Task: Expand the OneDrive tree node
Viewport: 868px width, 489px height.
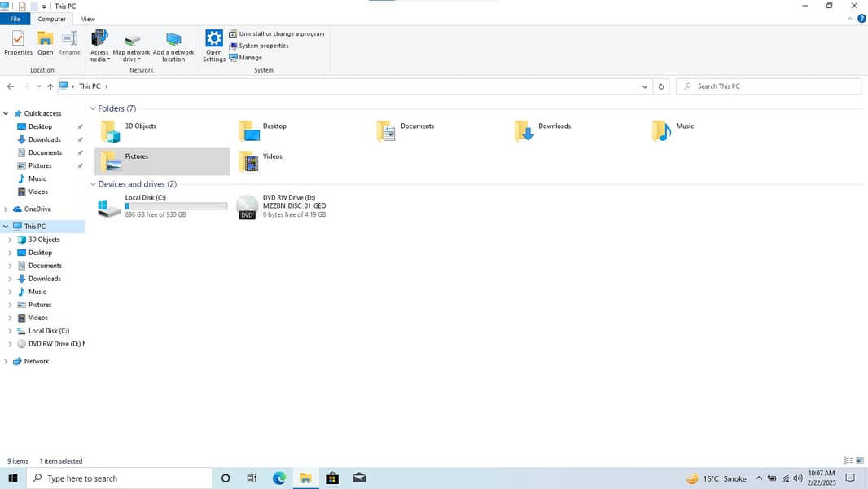Action: pyautogui.click(x=6, y=209)
